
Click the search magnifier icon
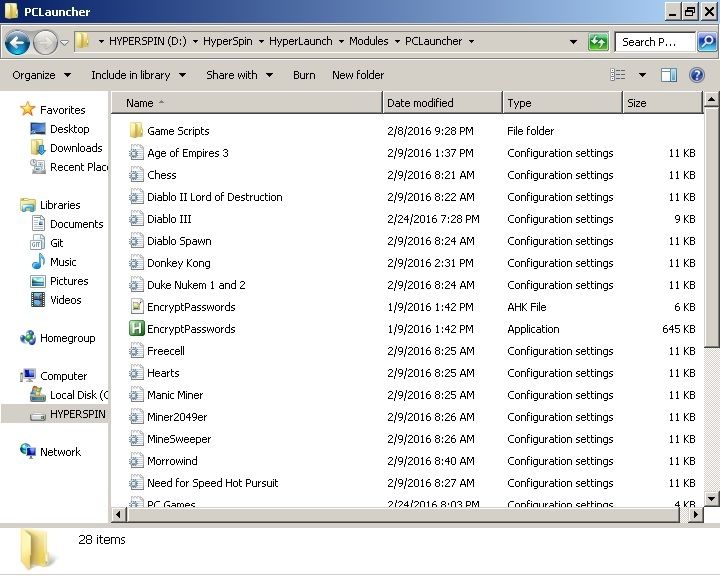pos(707,42)
